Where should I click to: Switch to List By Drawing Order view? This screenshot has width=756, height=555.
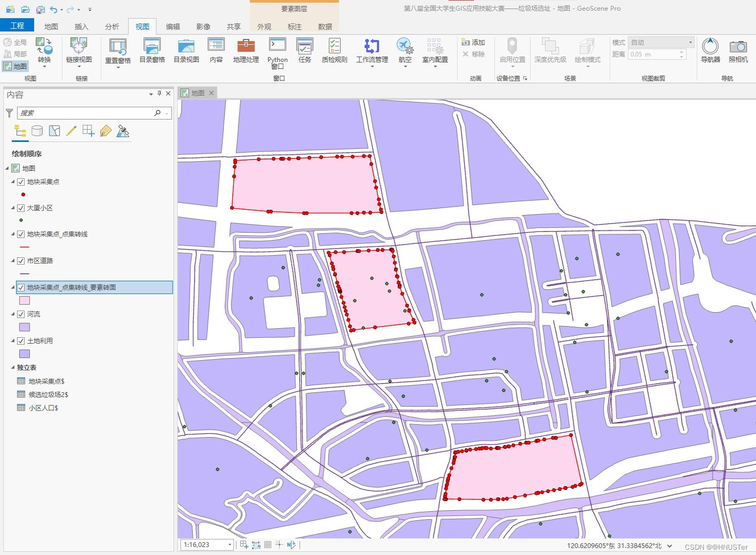(20, 131)
